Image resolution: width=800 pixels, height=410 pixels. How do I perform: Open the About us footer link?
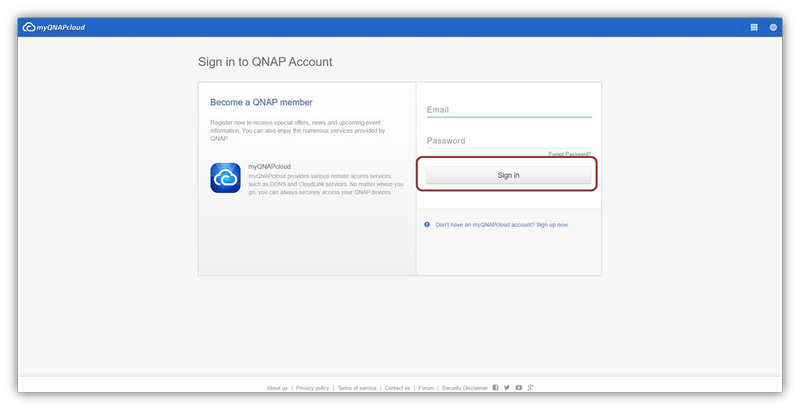click(x=277, y=388)
